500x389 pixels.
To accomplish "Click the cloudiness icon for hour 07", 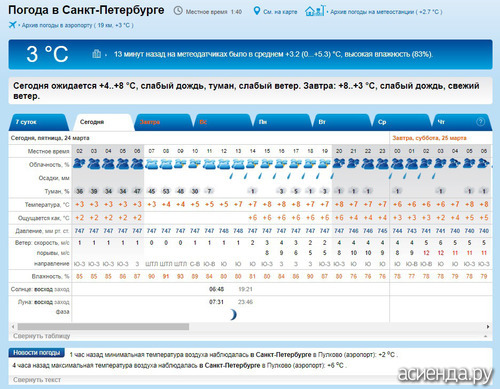I will (151, 164).
